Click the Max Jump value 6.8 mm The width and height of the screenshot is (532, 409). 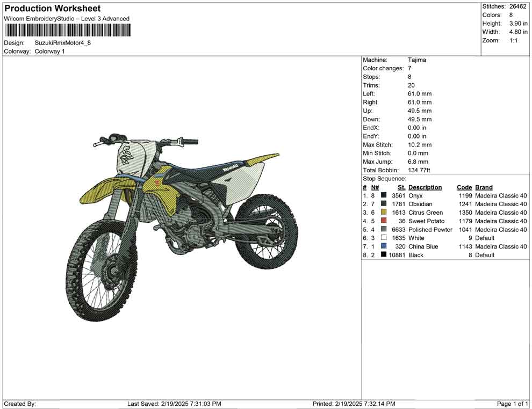(418, 162)
